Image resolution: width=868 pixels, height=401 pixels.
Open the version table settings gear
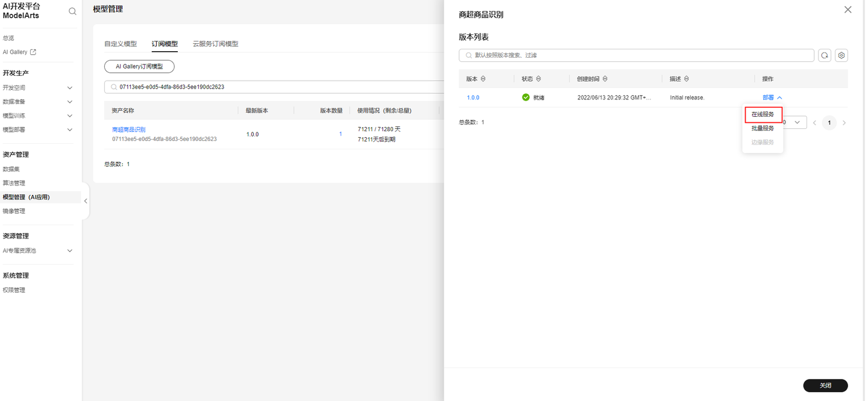point(842,55)
